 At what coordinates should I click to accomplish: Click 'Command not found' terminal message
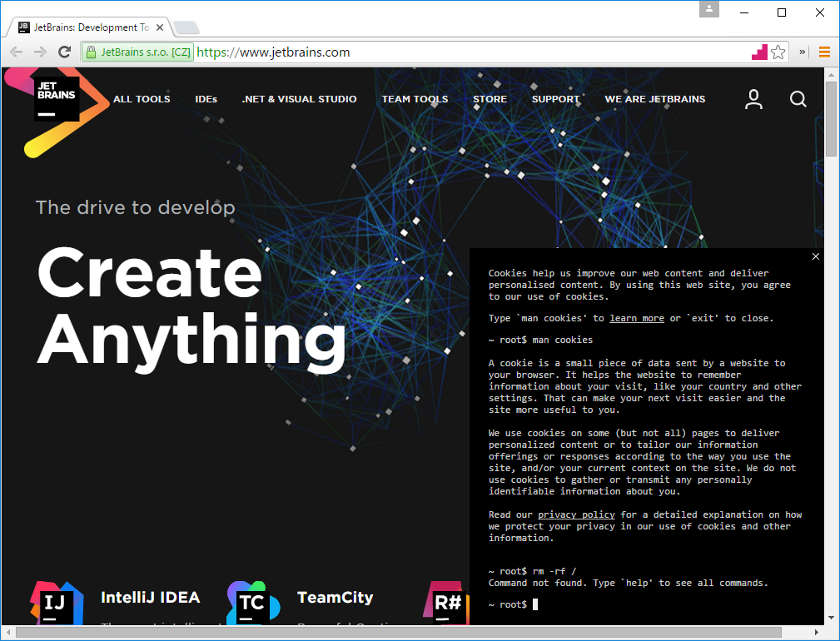(628, 583)
